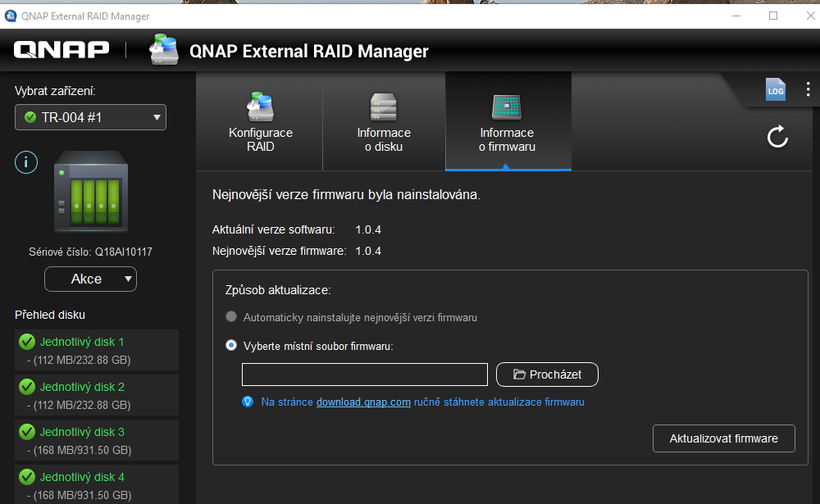Click the Aktualizovat firmware button

[x=723, y=438]
